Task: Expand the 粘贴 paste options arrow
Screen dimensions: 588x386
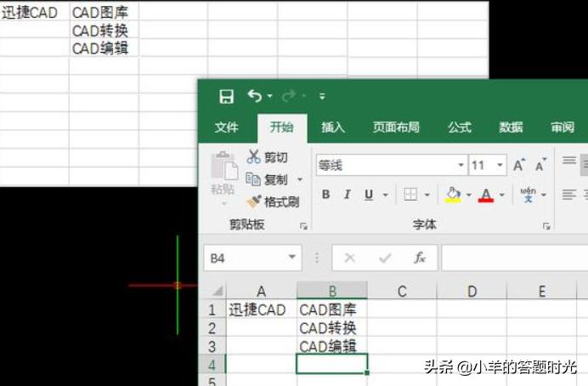Action: click(223, 204)
